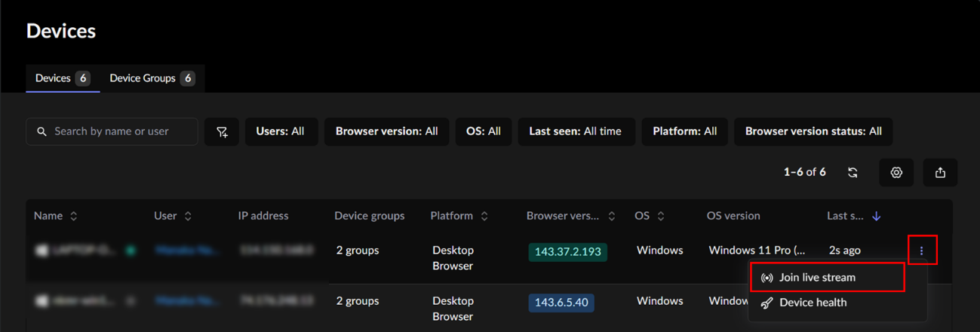980x332 pixels.
Task: Sort by Browser version column arrows
Action: click(x=612, y=217)
